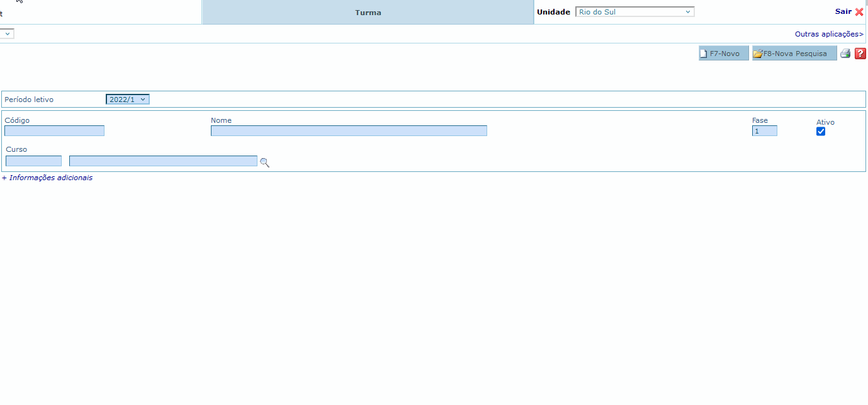Click the printer icon
Screen dimensions: 868x405
coord(845,54)
